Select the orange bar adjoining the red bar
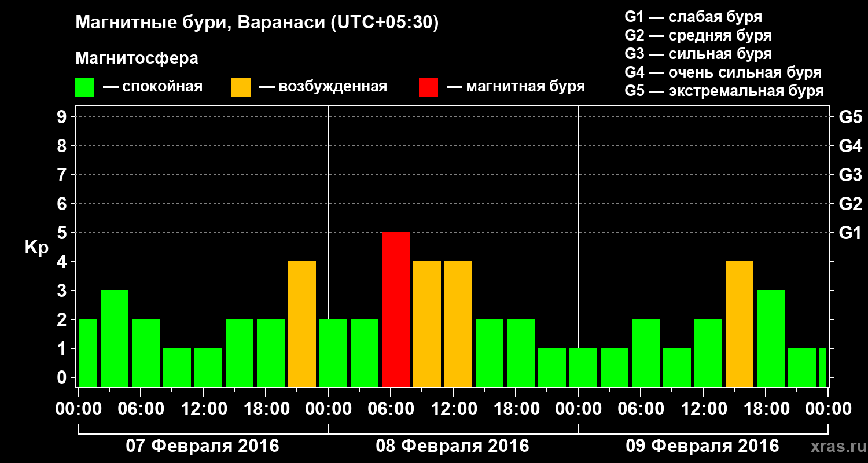The height and width of the screenshot is (463, 868). pyautogui.click(x=427, y=324)
